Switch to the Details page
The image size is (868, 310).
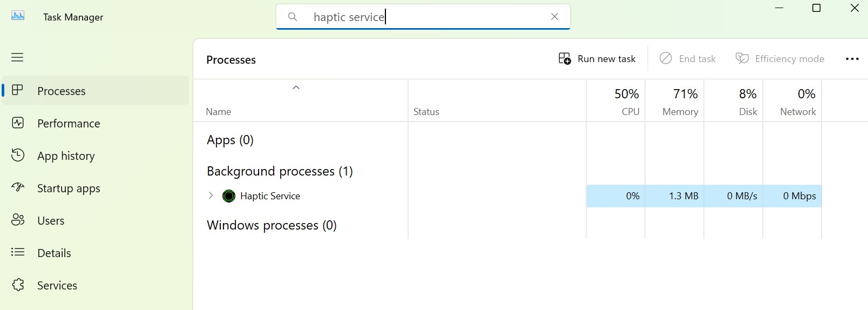tap(96, 253)
